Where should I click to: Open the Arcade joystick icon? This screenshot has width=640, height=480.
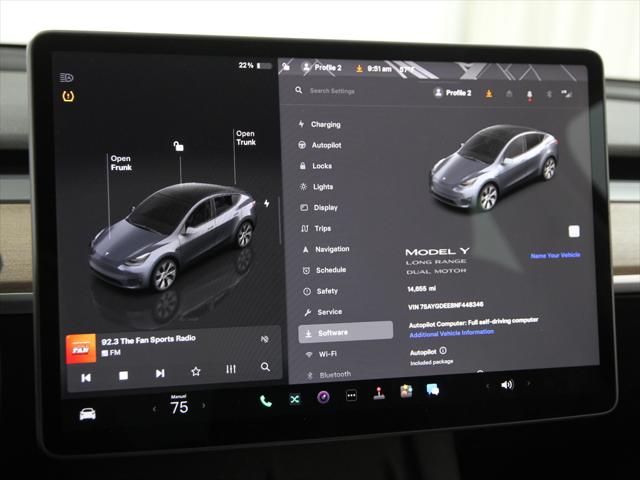point(379,393)
